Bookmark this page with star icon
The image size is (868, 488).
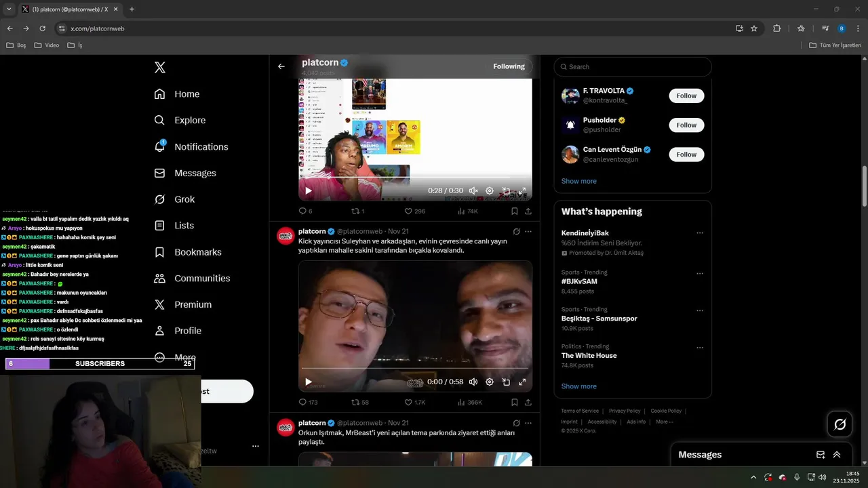pyautogui.click(x=754, y=28)
